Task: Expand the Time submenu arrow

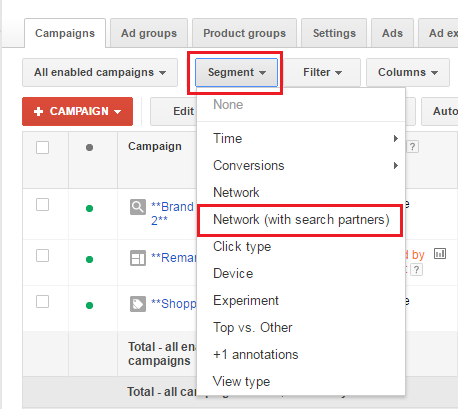Action: click(396, 138)
